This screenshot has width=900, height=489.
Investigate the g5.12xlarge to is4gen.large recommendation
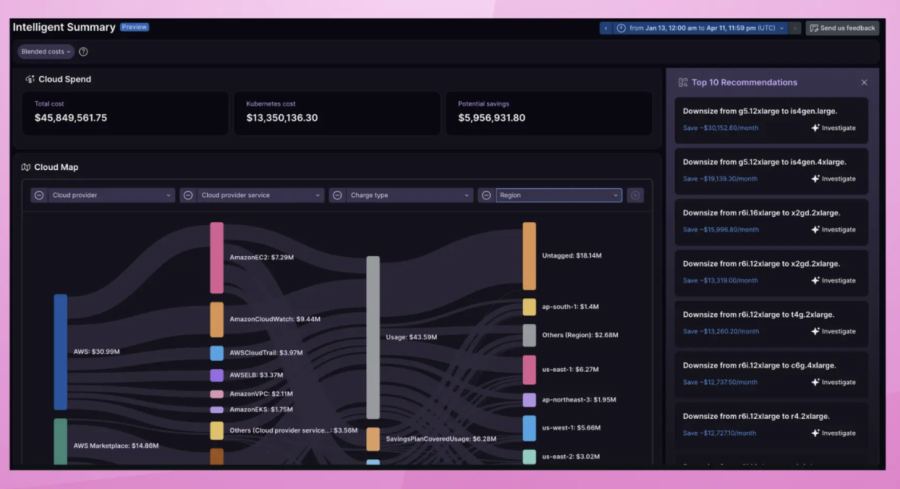pos(833,128)
